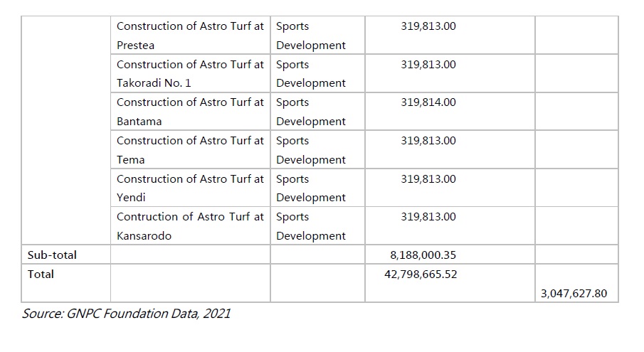Click the Astro Turf at Yendi cell

tap(190, 188)
